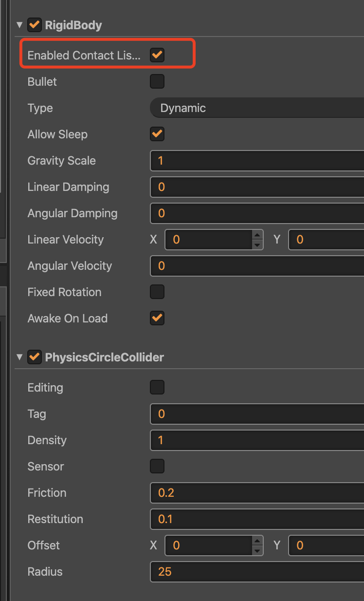Click the Offset X stepper arrows
The width and height of the screenshot is (364, 601).
coord(257,545)
